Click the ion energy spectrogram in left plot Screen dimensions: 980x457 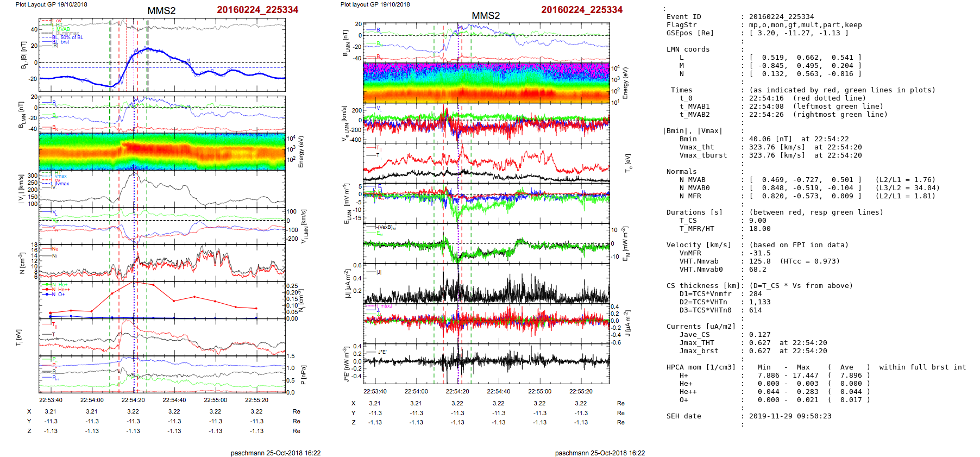162,151
